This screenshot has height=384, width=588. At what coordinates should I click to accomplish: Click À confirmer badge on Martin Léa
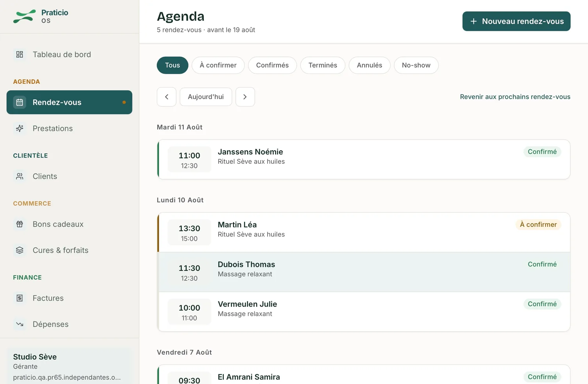click(x=538, y=225)
